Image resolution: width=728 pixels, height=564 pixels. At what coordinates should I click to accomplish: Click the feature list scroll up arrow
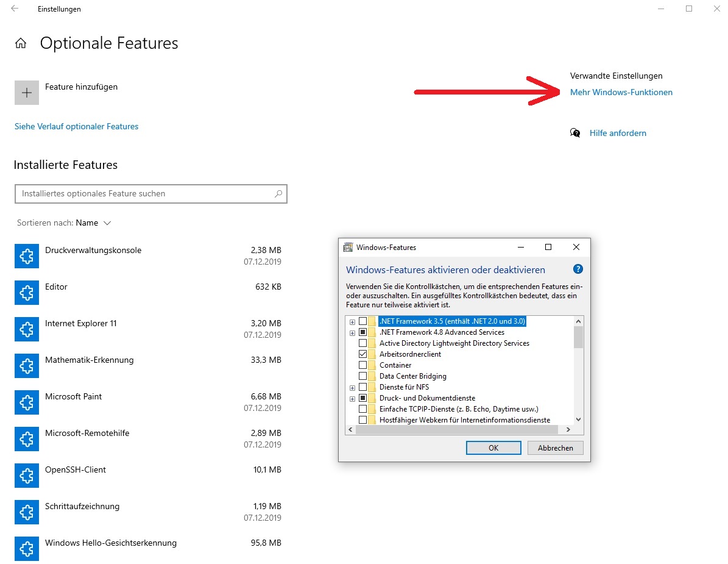pyautogui.click(x=578, y=321)
